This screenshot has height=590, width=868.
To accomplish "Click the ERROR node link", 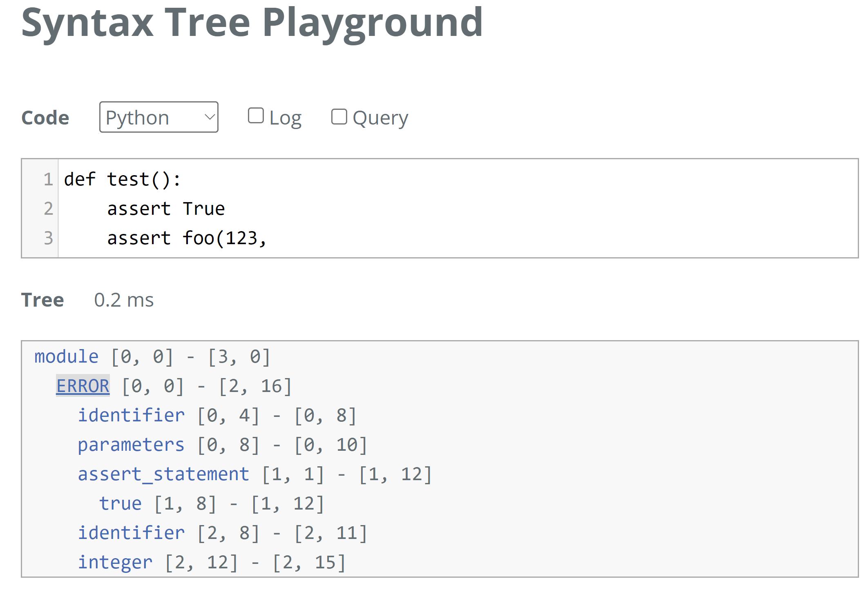I will (x=83, y=386).
